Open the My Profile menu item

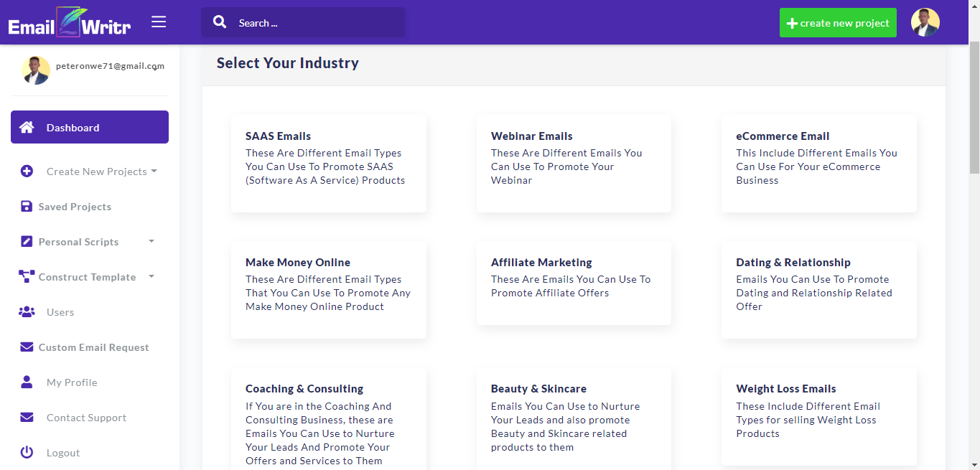(72, 382)
